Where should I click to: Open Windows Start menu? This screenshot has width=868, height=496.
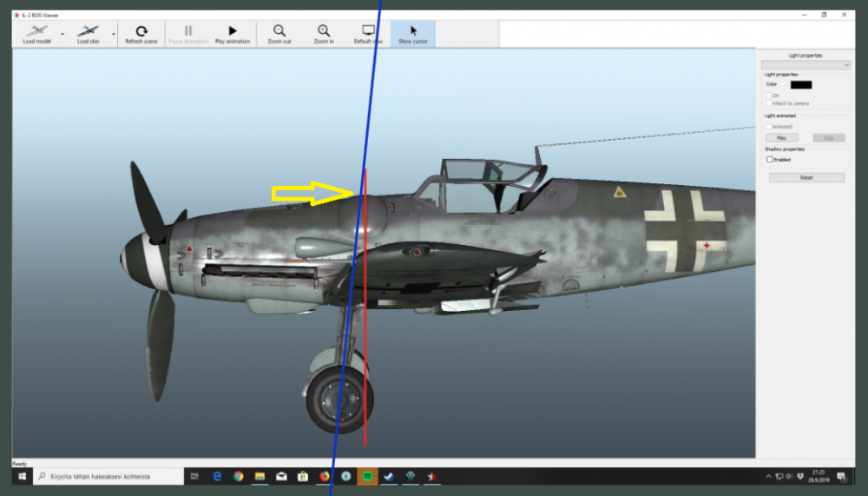[x=20, y=476]
